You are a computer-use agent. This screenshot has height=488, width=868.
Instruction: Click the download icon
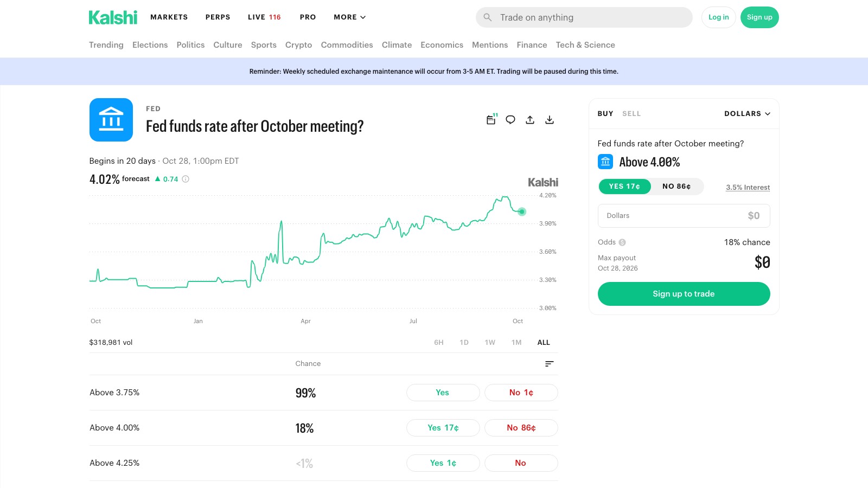(x=550, y=120)
